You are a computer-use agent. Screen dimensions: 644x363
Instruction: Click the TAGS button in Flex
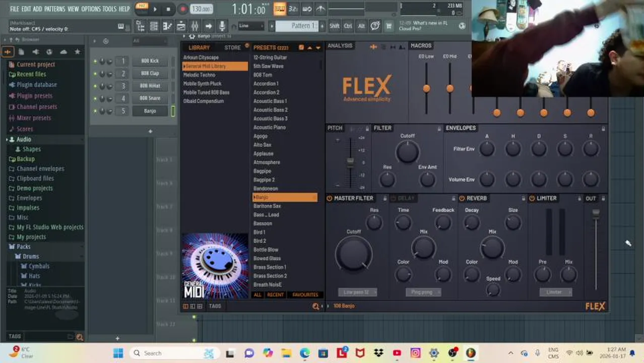pos(215,306)
